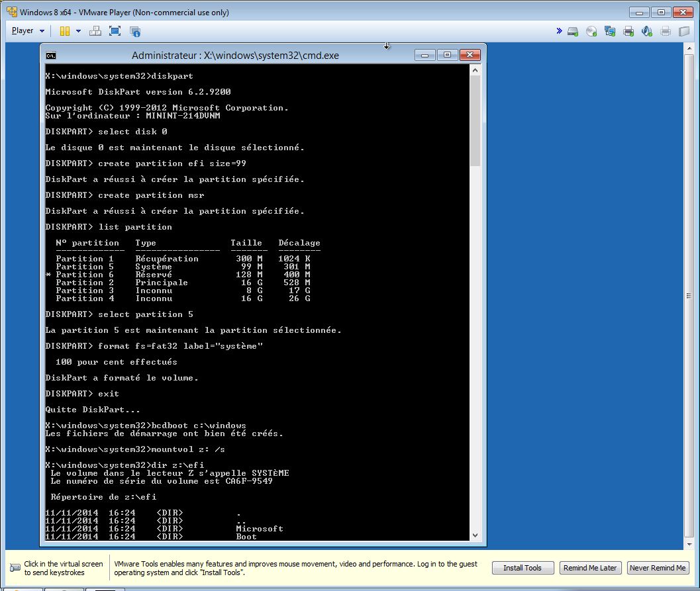
Task: Expand the device toolbar double chevron
Action: click(x=559, y=31)
